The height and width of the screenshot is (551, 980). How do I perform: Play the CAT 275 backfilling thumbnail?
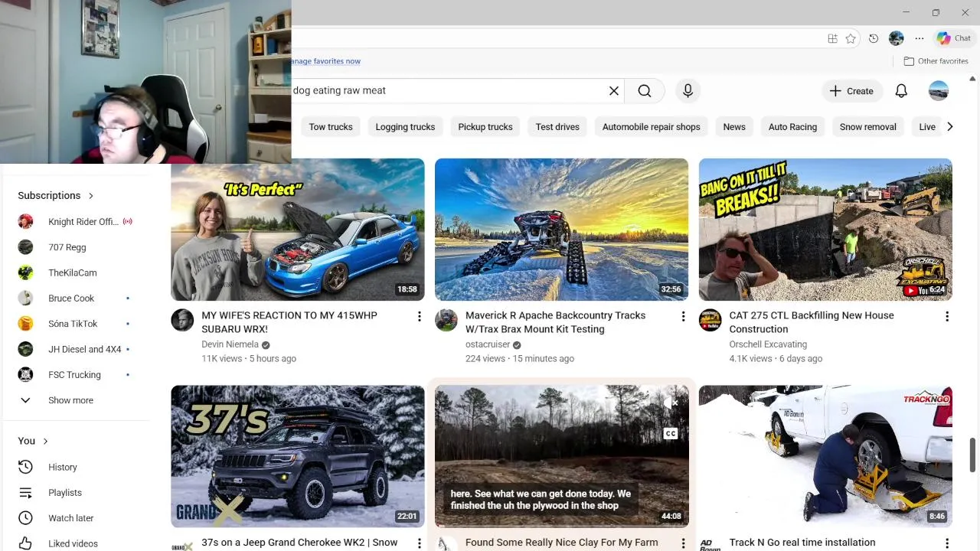[x=825, y=230]
